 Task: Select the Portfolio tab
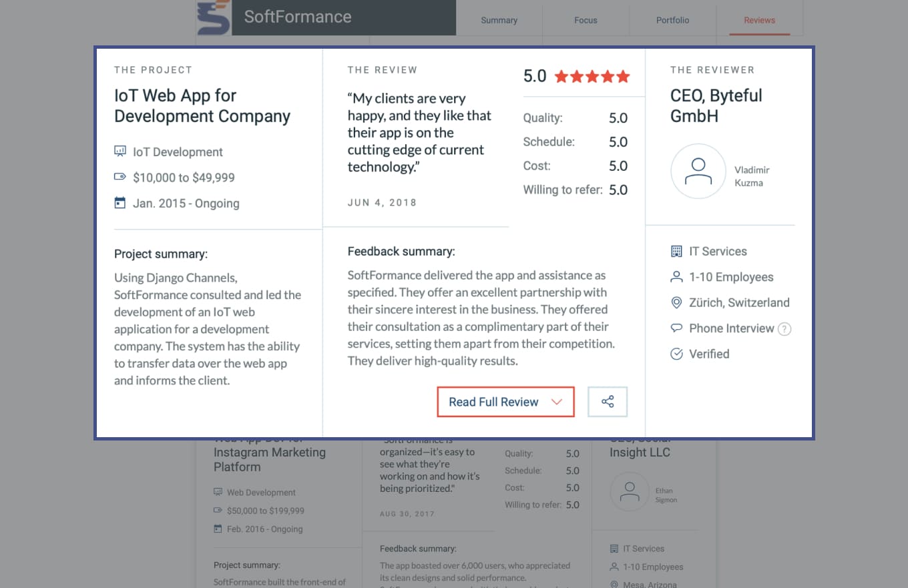click(672, 20)
